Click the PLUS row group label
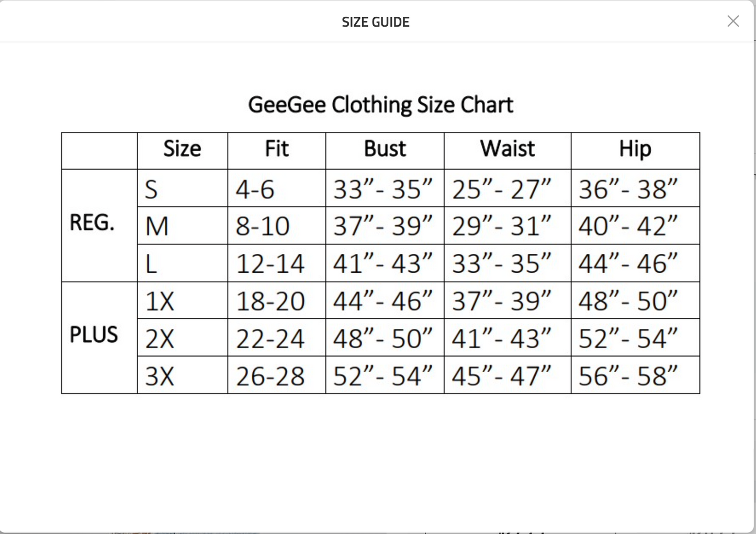Screen dimensions: 756x534 pyautogui.click(x=94, y=335)
